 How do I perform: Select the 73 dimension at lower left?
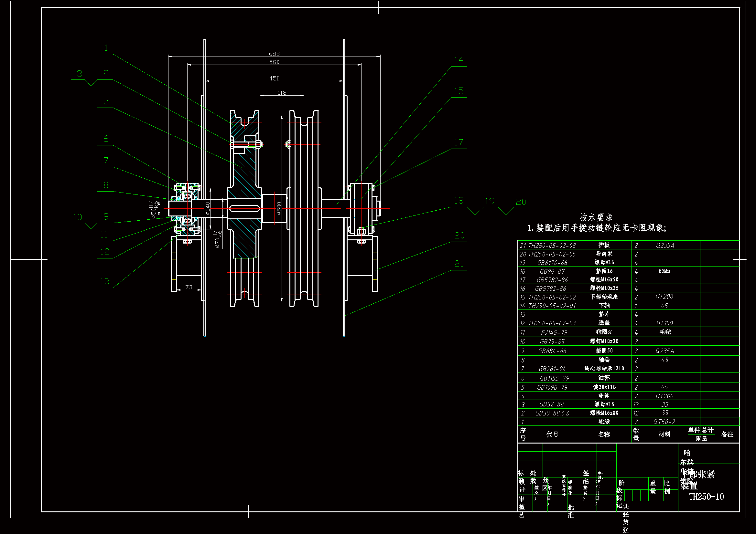tap(189, 287)
